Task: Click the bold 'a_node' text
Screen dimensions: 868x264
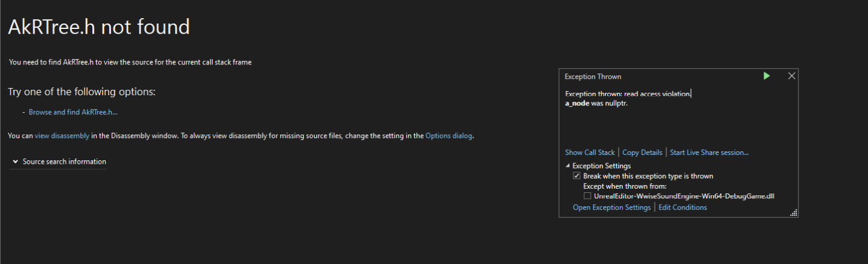Action: [576, 103]
